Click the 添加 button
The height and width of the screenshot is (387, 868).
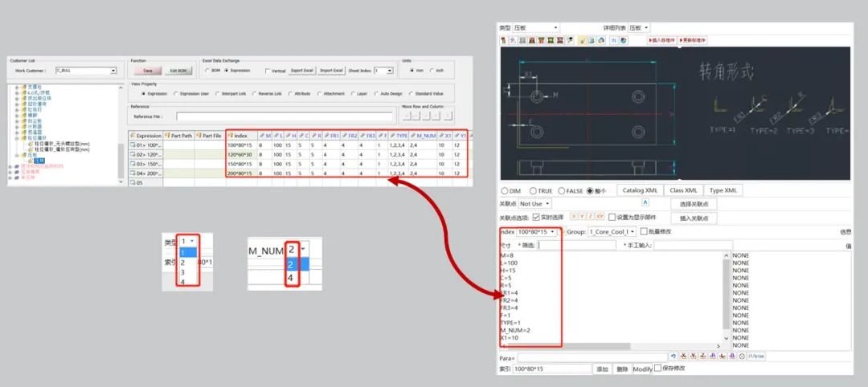(x=602, y=369)
